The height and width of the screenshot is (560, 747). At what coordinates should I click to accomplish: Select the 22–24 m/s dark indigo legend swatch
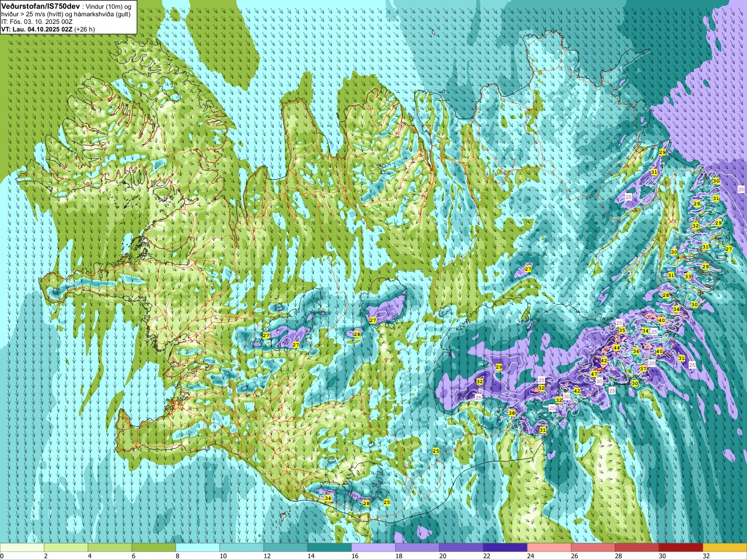click(x=505, y=548)
